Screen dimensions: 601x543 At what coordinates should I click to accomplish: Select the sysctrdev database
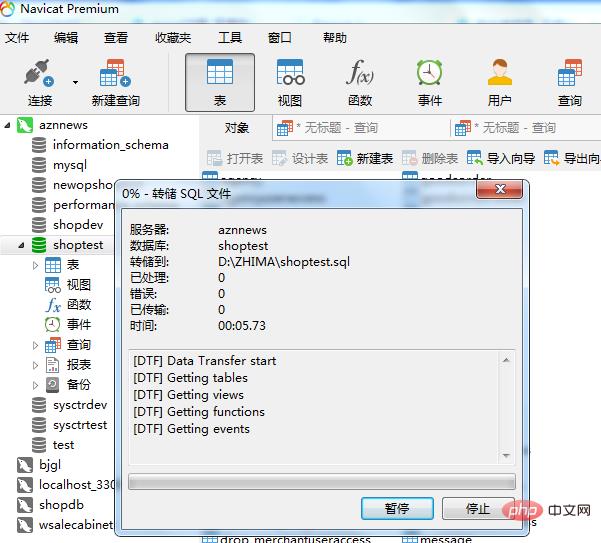69,405
